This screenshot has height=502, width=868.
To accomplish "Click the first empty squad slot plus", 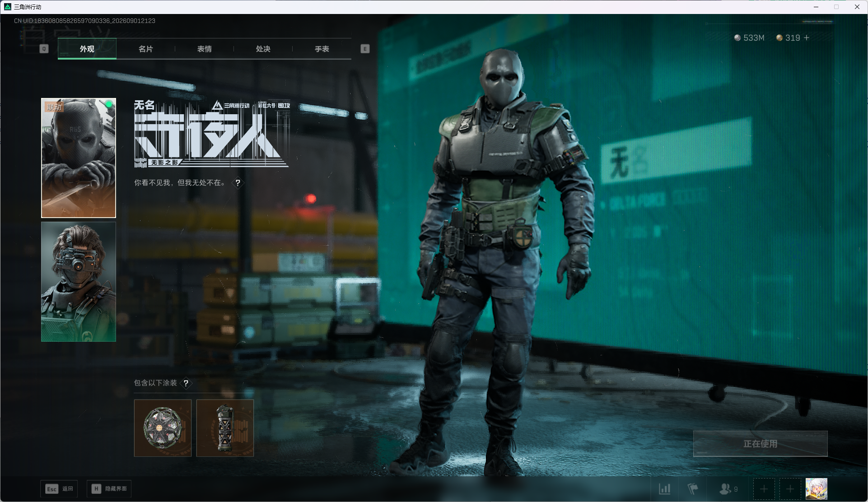I will coord(764,489).
